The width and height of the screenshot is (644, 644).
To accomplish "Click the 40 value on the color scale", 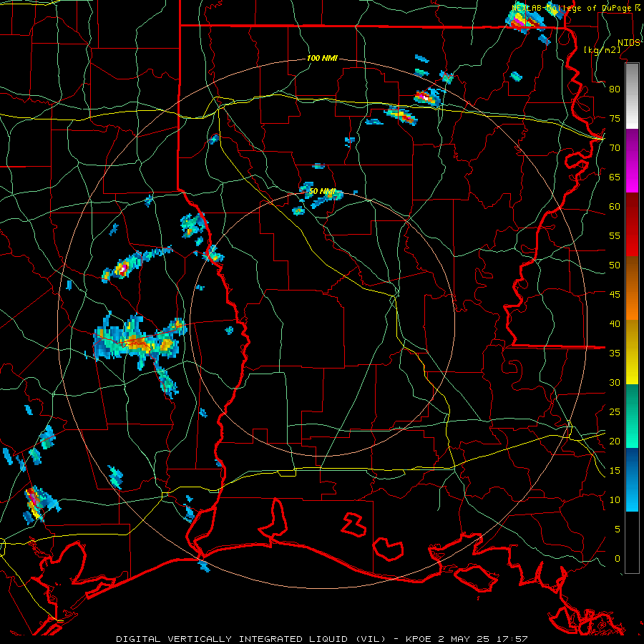I will [x=615, y=323].
